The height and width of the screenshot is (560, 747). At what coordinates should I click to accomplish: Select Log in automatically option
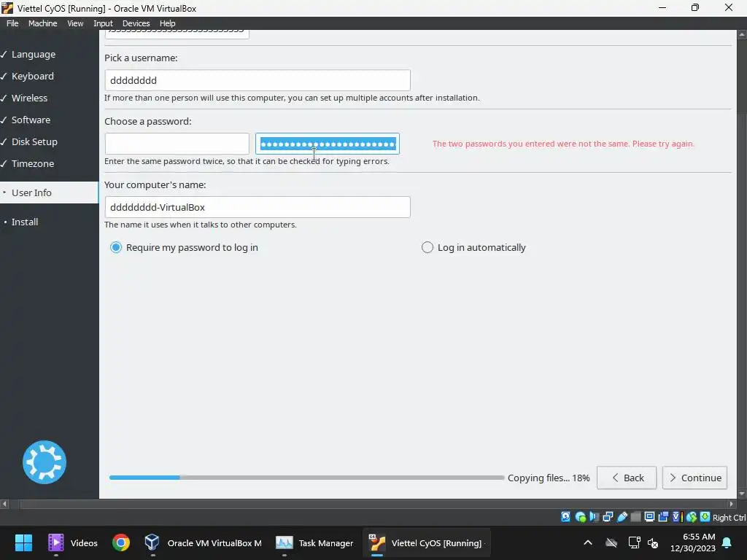(473, 248)
